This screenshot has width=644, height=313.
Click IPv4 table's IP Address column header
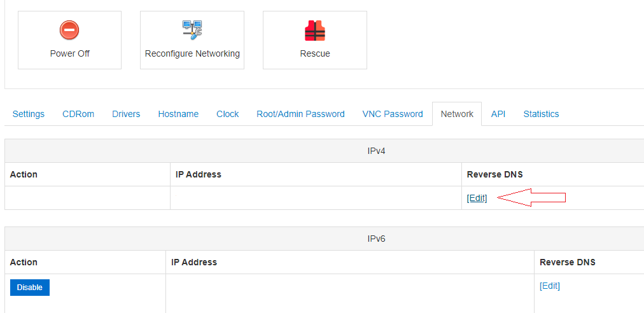click(199, 174)
